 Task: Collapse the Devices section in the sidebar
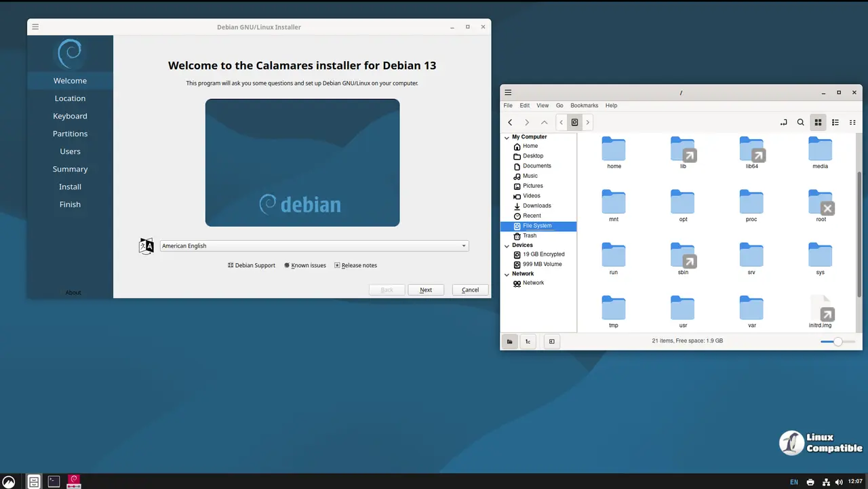point(507,245)
